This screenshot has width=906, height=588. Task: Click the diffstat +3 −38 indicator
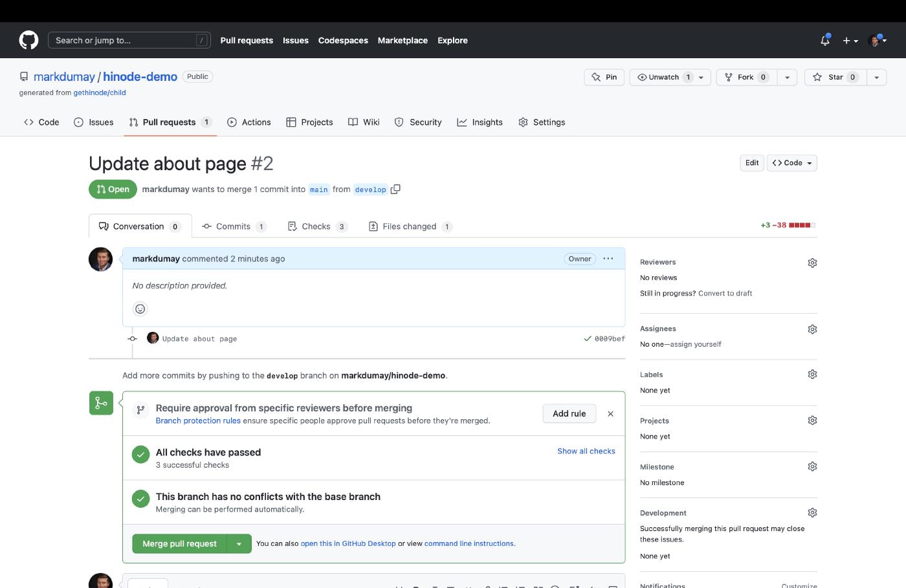click(x=788, y=225)
